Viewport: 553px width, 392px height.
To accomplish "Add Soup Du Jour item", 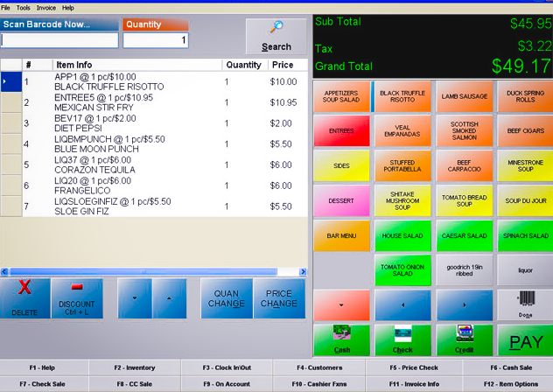I will click(526, 200).
